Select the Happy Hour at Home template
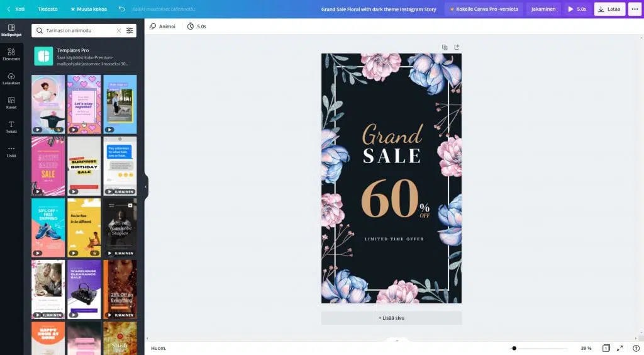The height and width of the screenshot is (355, 644). point(48,338)
